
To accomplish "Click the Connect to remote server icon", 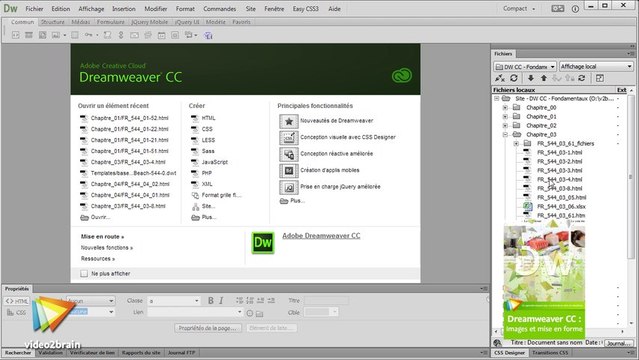I will (x=500, y=78).
